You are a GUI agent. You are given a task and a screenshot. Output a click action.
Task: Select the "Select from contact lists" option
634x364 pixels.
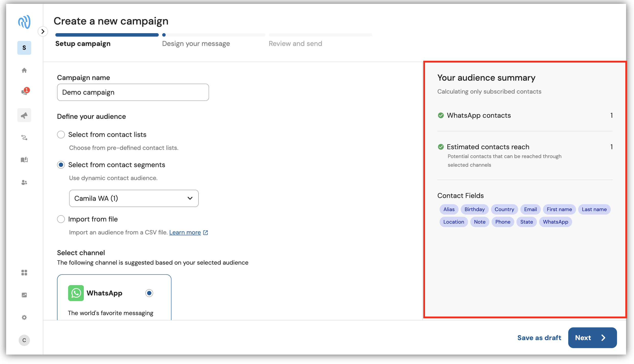[x=61, y=135]
